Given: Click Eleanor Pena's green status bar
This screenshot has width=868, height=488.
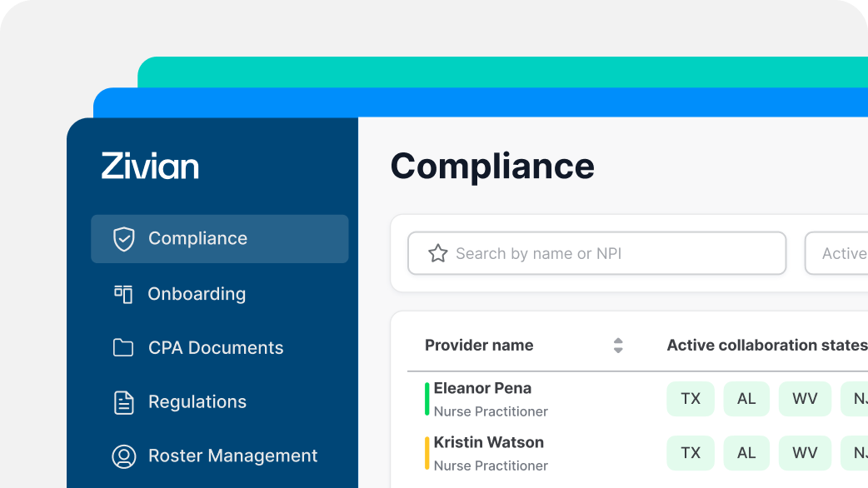Looking at the screenshot, I should [427, 399].
